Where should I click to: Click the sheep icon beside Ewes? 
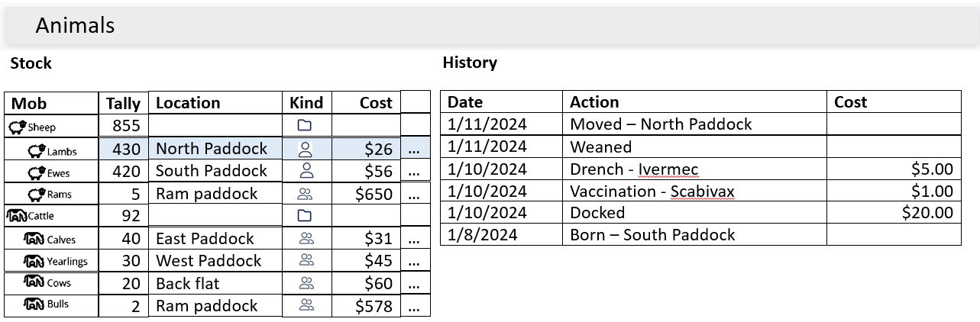coord(36,172)
